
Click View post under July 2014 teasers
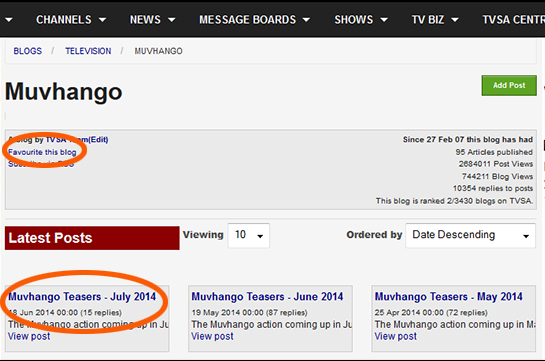29,336
